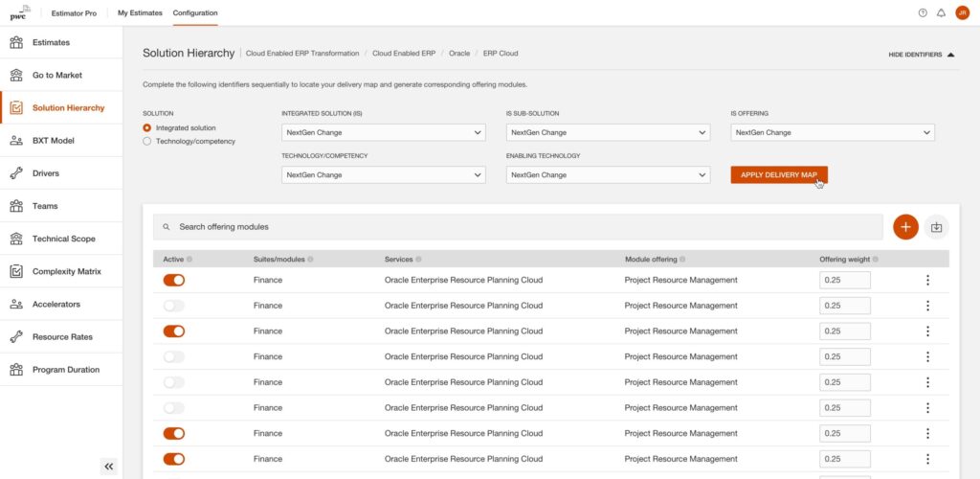Click the Search offering modules field

point(518,227)
